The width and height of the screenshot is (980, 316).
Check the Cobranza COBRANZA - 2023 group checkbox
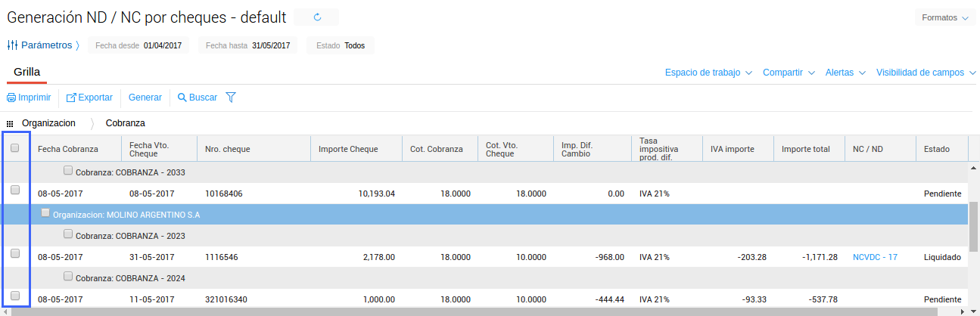tap(69, 234)
